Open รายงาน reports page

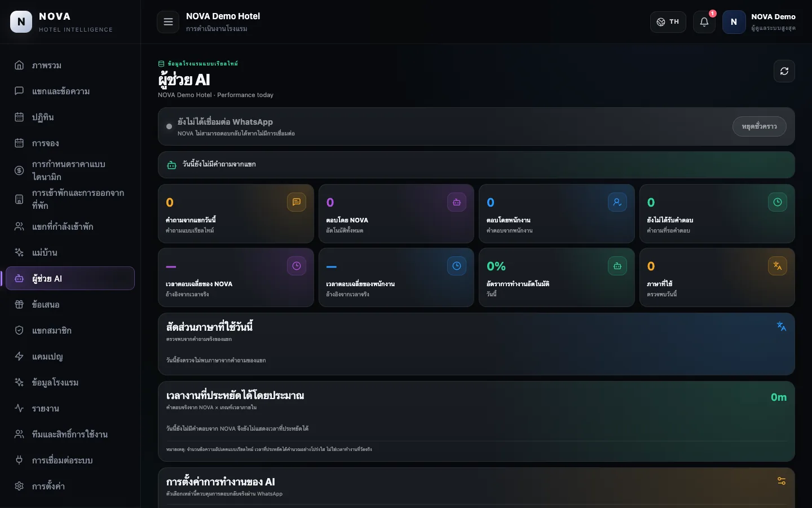click(70, 409)
